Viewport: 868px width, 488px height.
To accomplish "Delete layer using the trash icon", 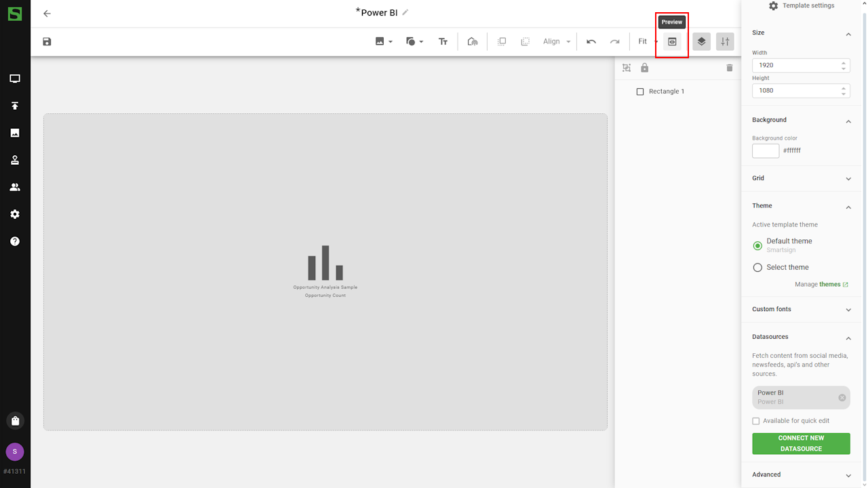I will click(x=730, y=68).
